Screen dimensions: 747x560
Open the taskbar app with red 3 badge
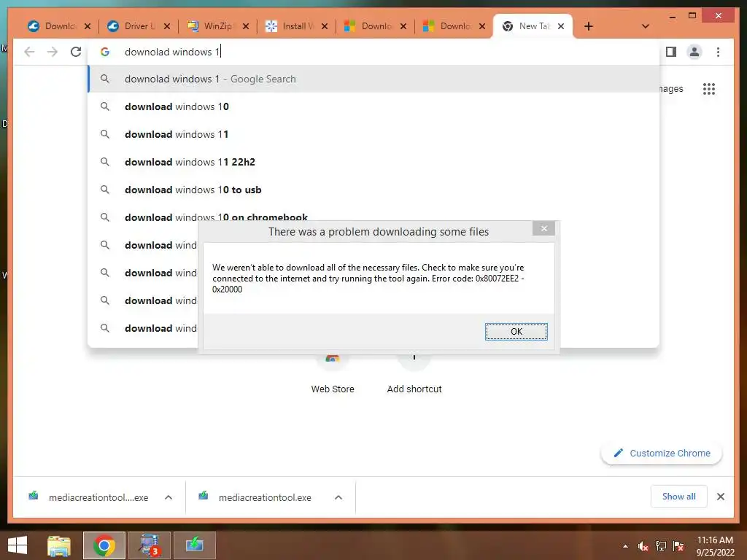click(x=149, y=545)
